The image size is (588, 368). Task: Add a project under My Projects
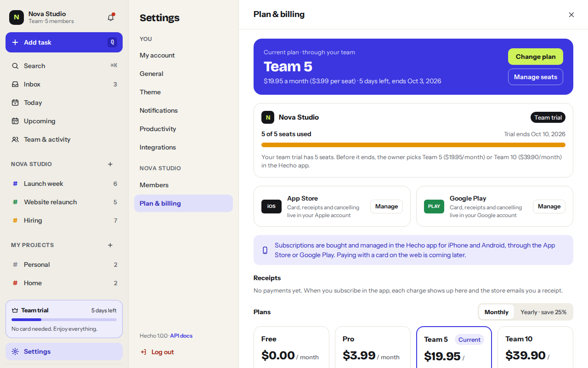coord(110,245)
